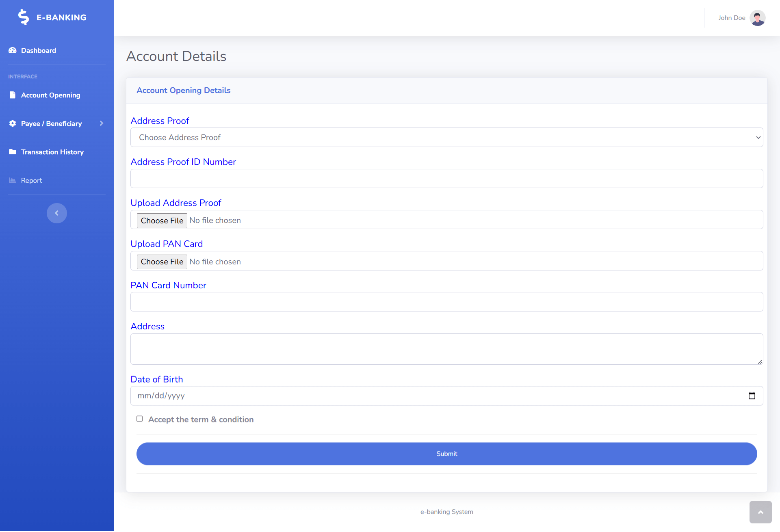Expand the Payee / Beneficiary menu chevron
This screenshot has height=532, width=780.
point(101,123)
